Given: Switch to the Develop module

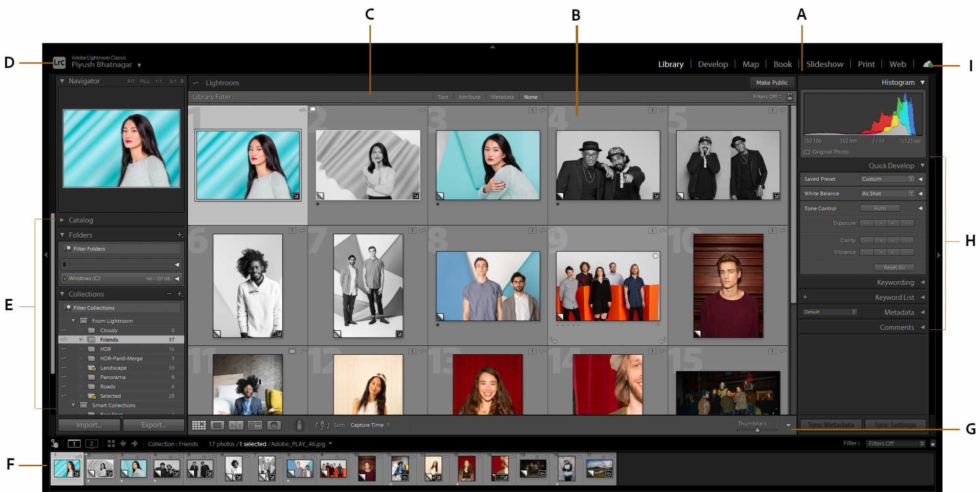Looking at the screenshot, I should [713, 64].
